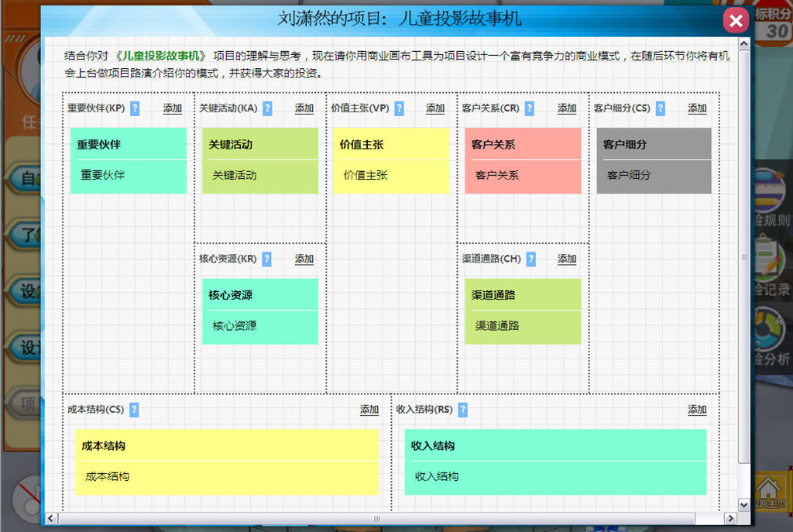The width and height of the screenshot is (793, 532).
Task: Select the pink 客户关系 sticky note
Action: [523, 160]
